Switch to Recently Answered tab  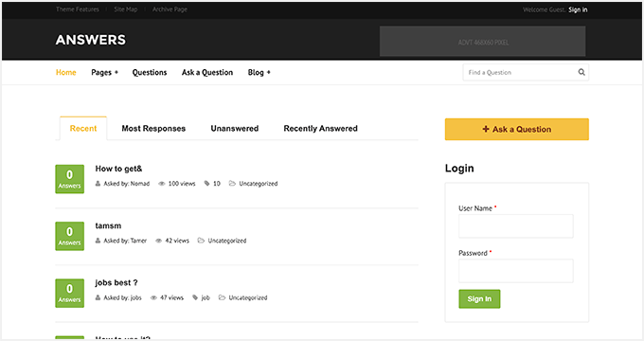point(320,128)
